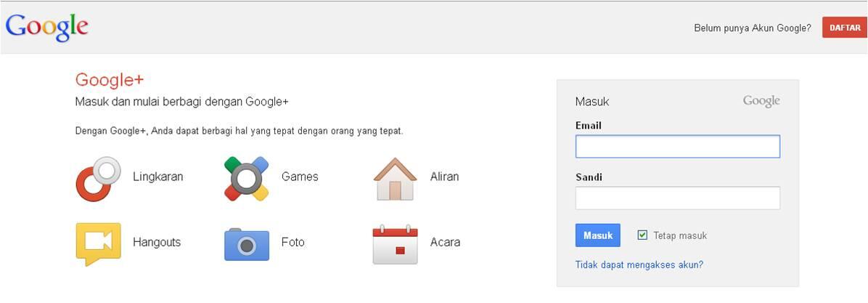Click inside the Sandi password field
Image resolution: width=868 pixels, height=303 pixels.
coord(678,198)
